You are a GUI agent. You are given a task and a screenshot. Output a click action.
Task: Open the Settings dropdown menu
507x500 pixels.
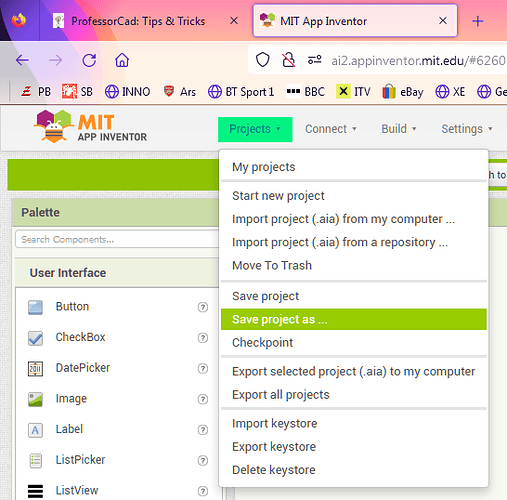click(x=467, y=129)
